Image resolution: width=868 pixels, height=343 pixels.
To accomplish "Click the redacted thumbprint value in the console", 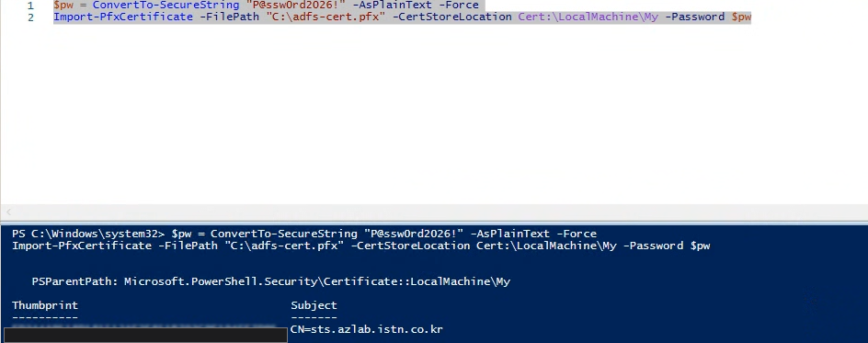I will (x=145, y=334).
